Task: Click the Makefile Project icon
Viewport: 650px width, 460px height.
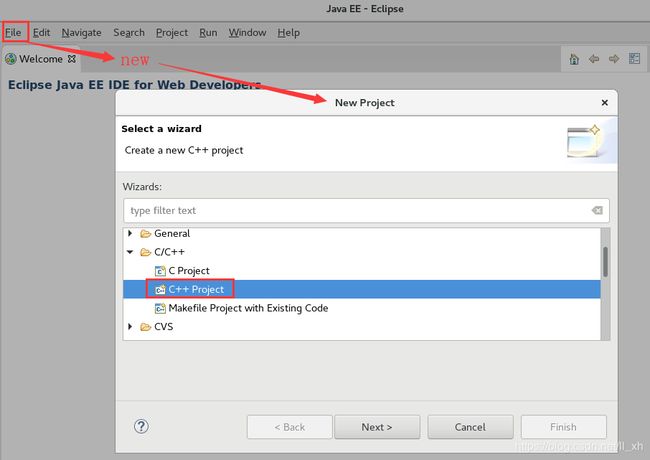Action: 160,308
